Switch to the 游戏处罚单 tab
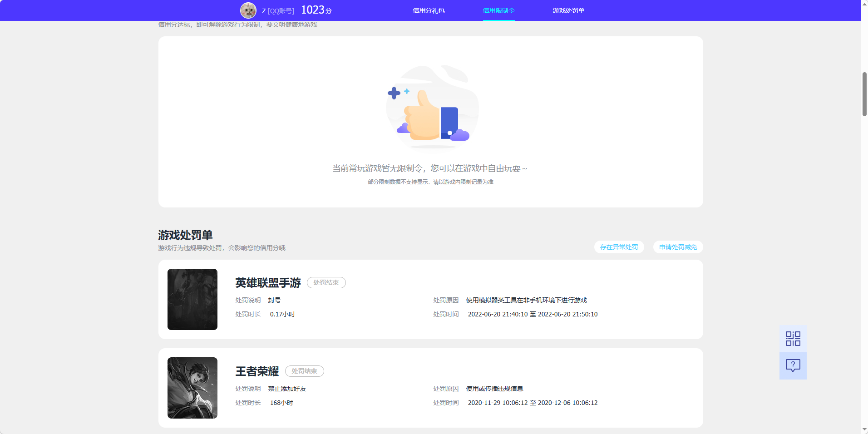This screenshot has height=434, width=868. click(568, 10)
